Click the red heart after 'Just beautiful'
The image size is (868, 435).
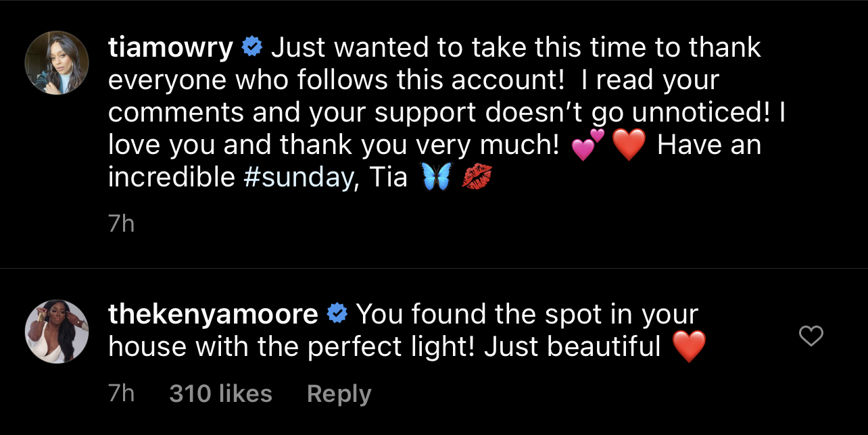coord(690,347)
